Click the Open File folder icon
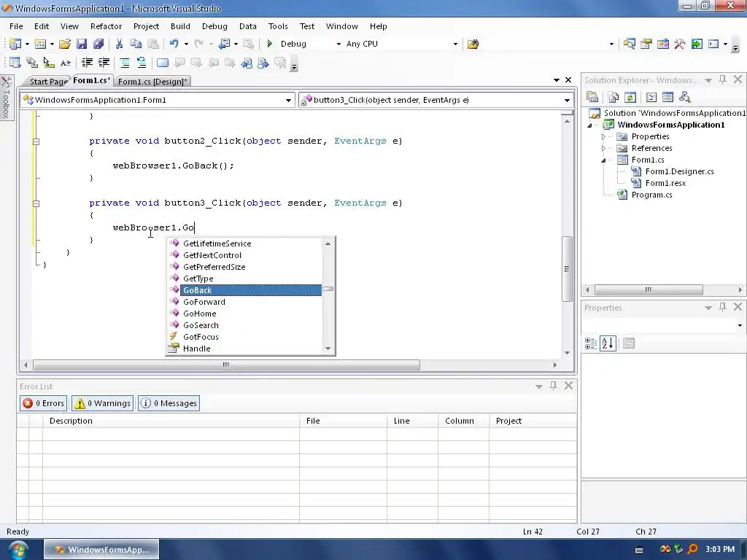 (65, 44)
